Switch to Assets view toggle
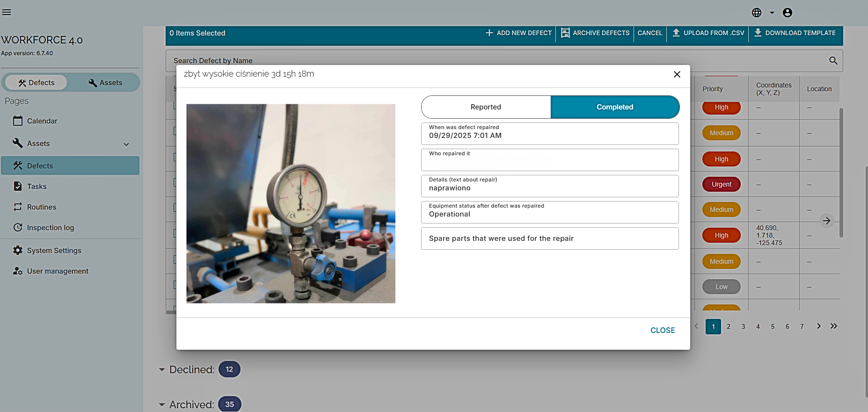 pyautogui.click(x=105, y=83)
